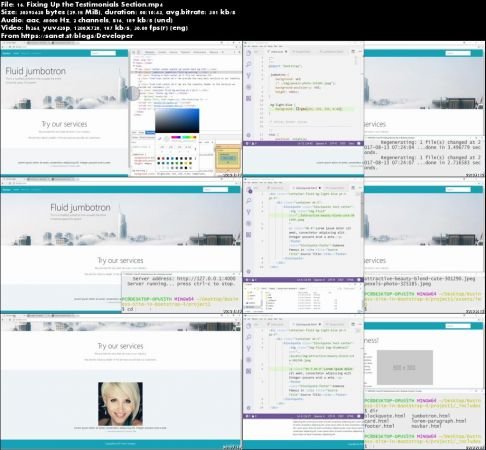
Task: Click the navbar search box in the CSS editor frame
Action: 458,53
